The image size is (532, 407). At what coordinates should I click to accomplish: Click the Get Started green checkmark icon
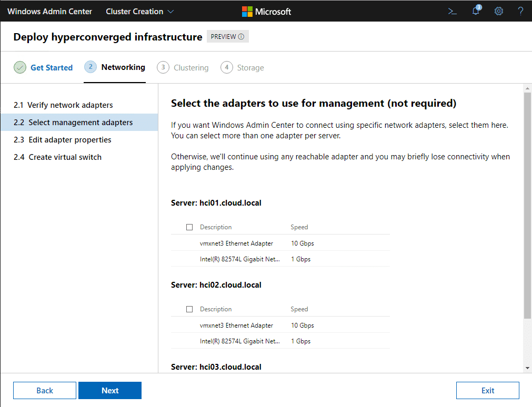pyautogui.click(x=19, y=67)
